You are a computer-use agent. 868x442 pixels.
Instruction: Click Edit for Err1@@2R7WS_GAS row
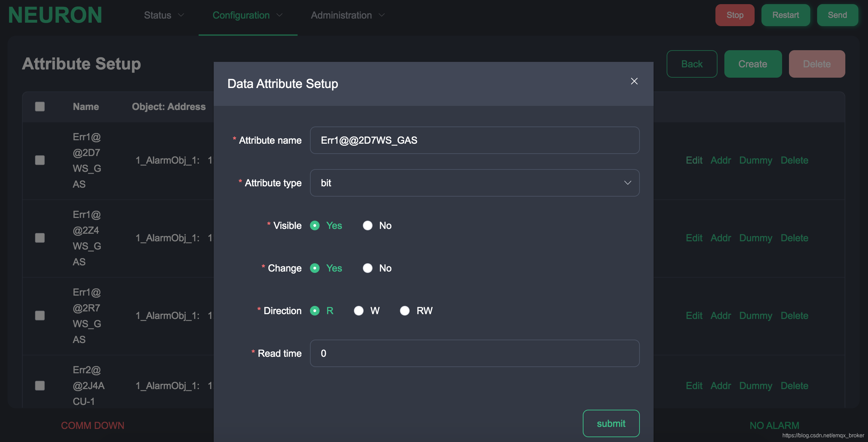694,316
